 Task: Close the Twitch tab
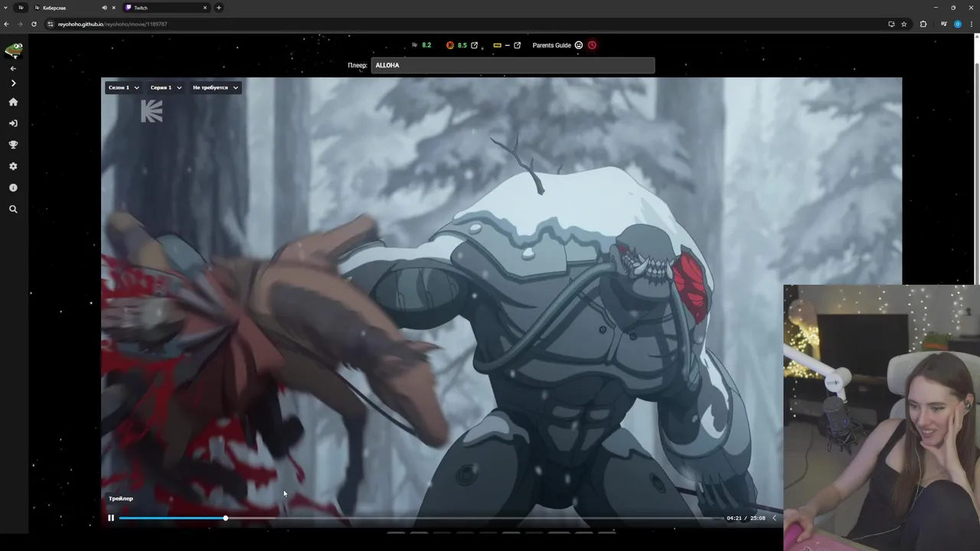click(204, 8)
